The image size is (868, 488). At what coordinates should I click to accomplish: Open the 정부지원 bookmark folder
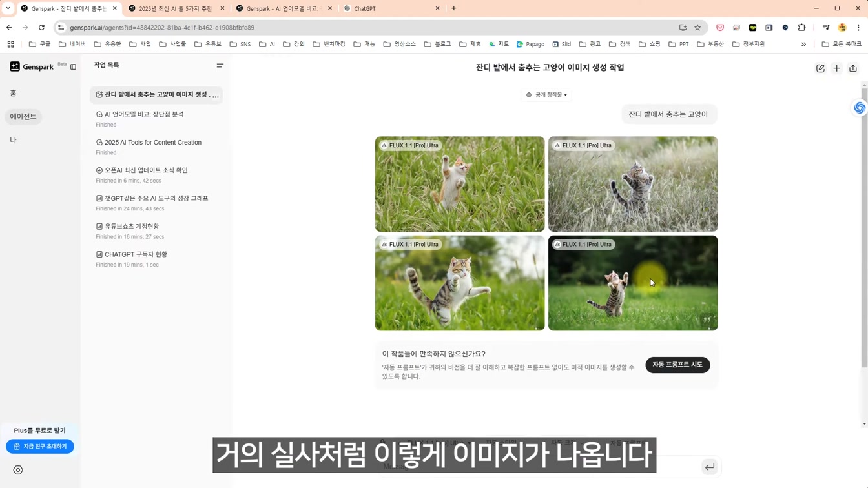pos(749,44)
